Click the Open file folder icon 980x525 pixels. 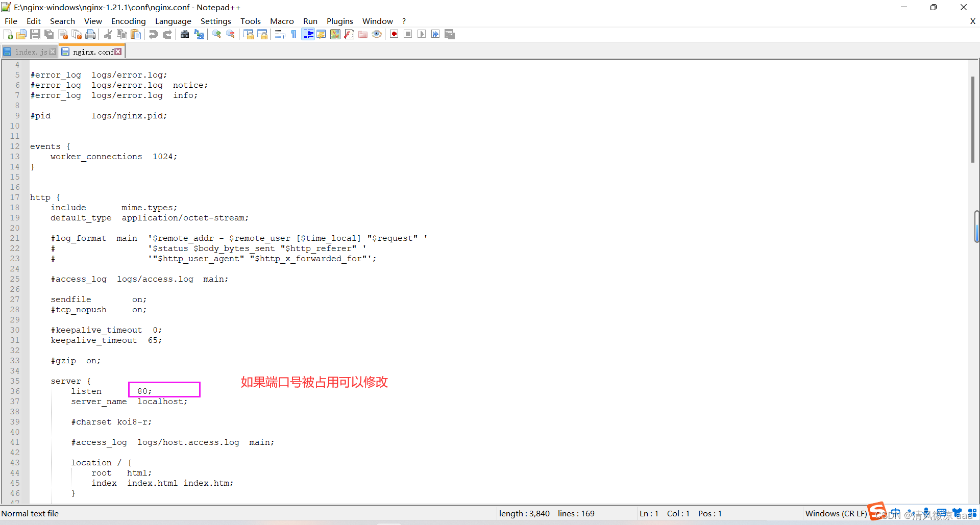(21, 34)
